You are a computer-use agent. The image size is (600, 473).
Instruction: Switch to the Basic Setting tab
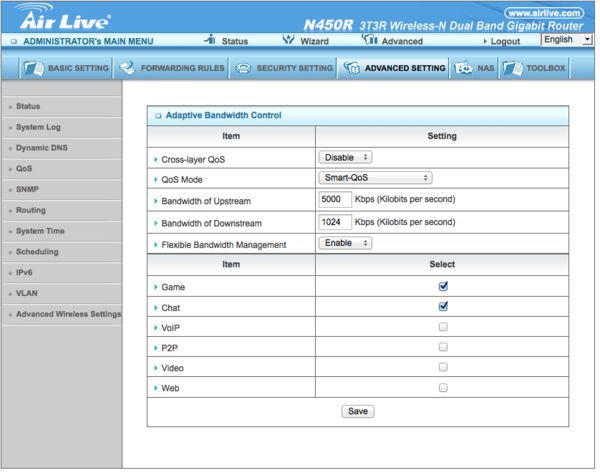pyautogui.click(x=66, y=69)
